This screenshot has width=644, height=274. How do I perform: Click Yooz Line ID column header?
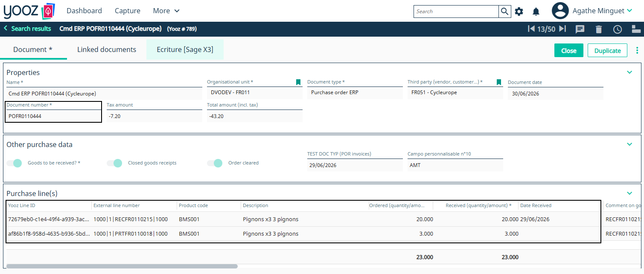(x=49, y=205)
